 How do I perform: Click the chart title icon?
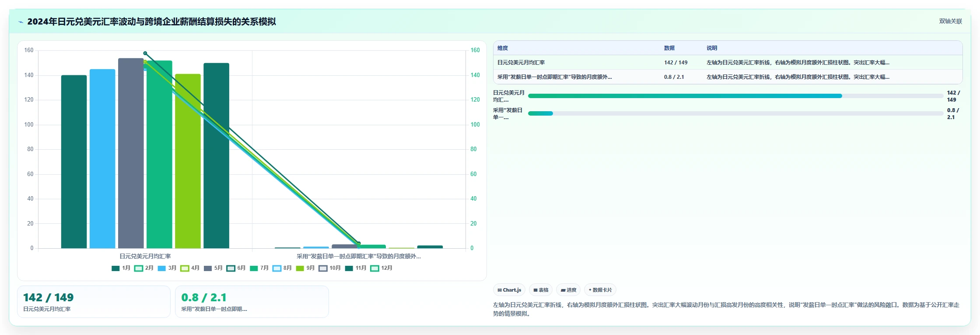tap(21, 22)
